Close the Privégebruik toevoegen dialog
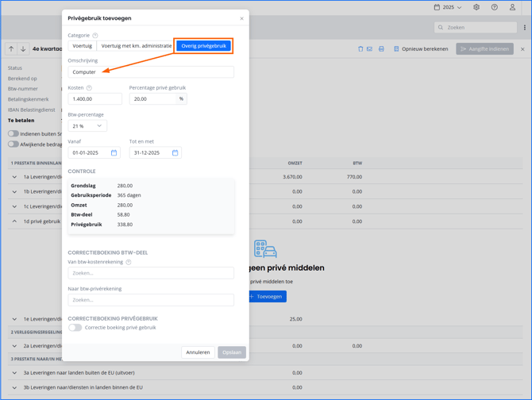The height and width of the screenshot is (400, 532). tap(241, 18)
